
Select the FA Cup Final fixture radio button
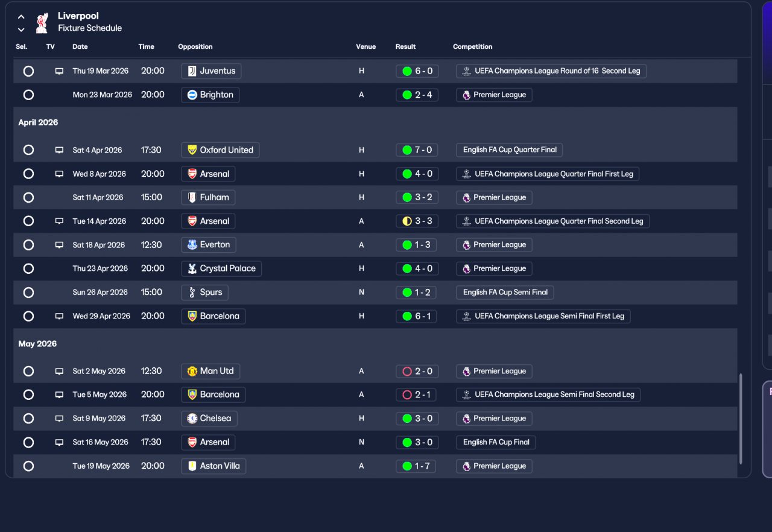28,442
